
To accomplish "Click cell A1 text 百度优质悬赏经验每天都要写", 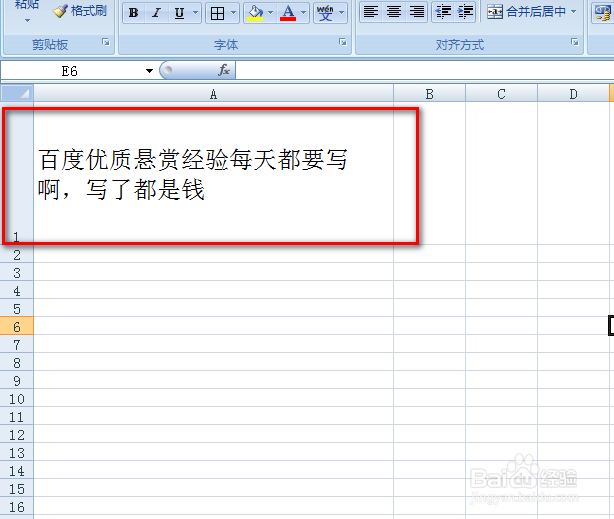I will [193, 160].
